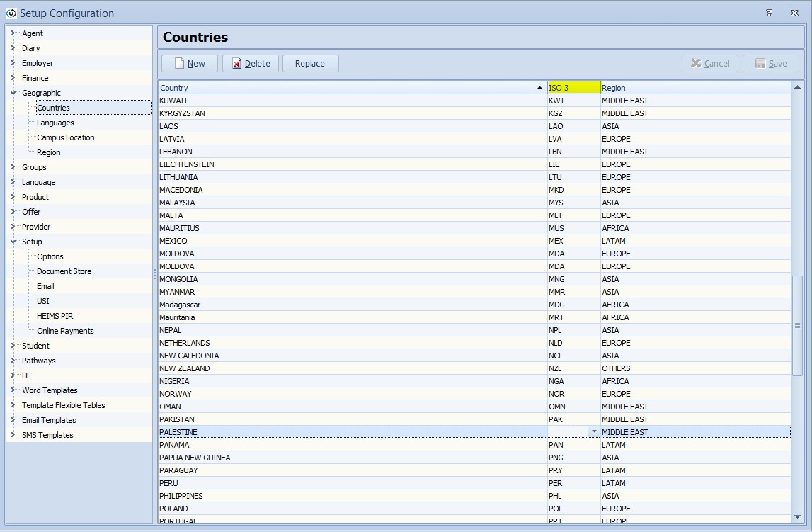Click the help question-mark icon in title bar
This screenshot has width=812, height=532.
(x=770, y=13)
